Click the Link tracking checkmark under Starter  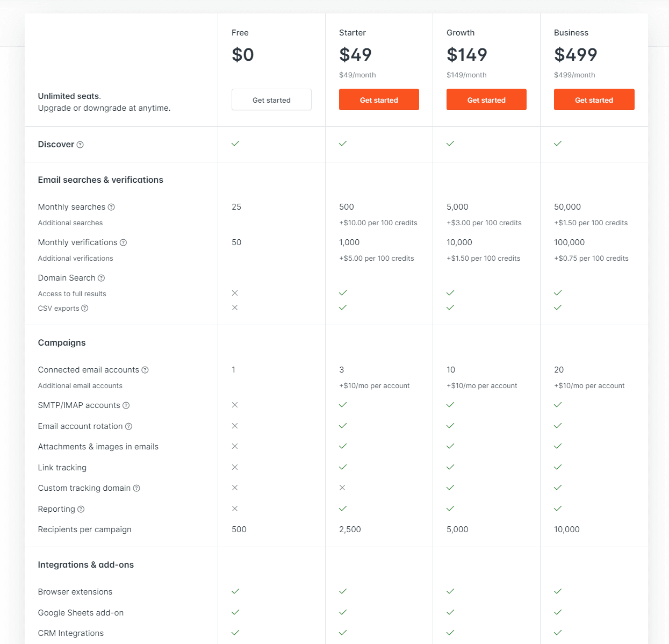(342, 467)
